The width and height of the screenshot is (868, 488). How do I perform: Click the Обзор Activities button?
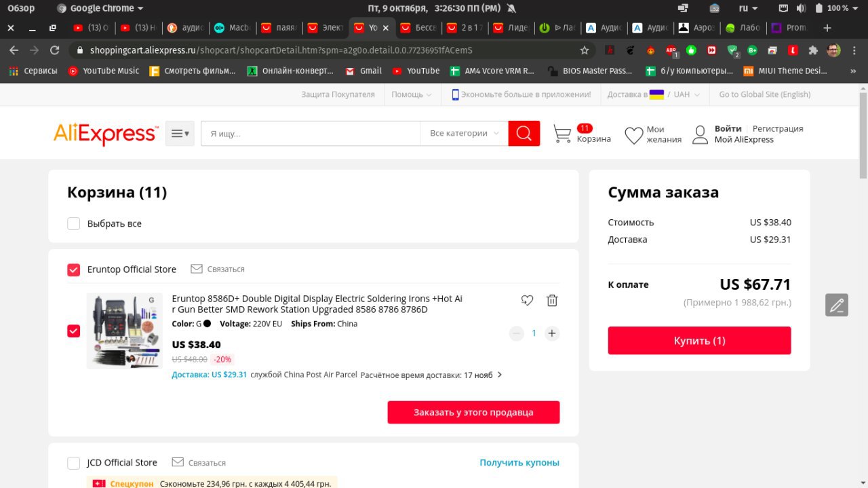click(x=21, y=8)
